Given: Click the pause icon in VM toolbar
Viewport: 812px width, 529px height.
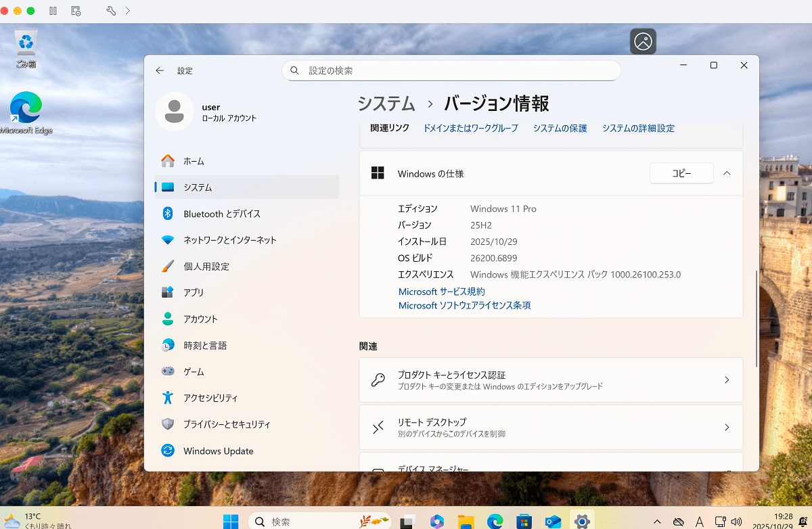Looking at the screenshot, I should point(53,11).
